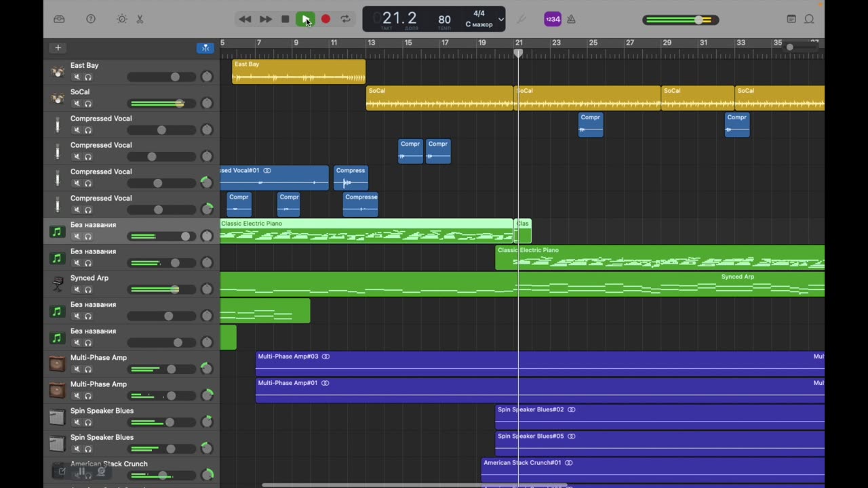Click the 4/4 time signature

click(479, 14)
